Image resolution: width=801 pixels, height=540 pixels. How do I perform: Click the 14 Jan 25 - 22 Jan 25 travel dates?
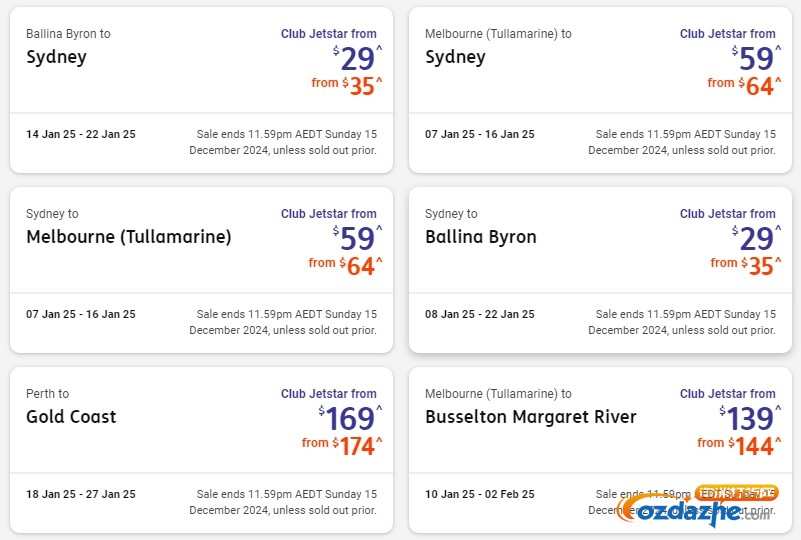pyautogui.click(x=81, y=134)
